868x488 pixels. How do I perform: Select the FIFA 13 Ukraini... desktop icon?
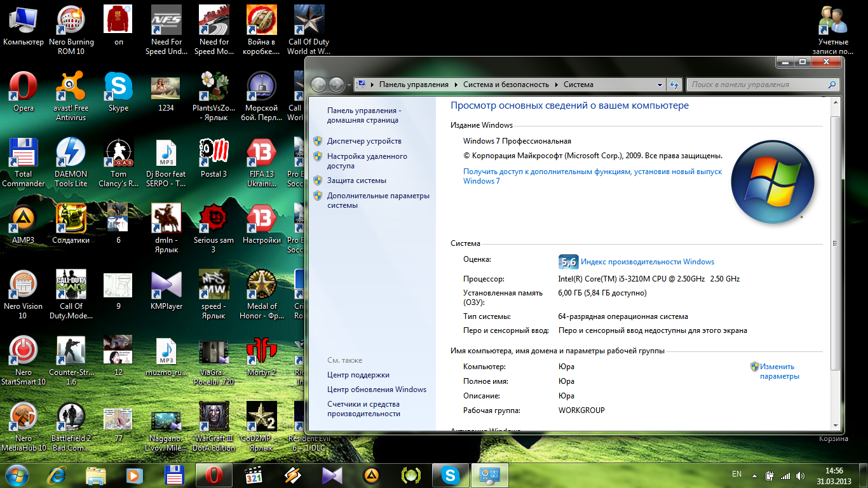[261, 162]
